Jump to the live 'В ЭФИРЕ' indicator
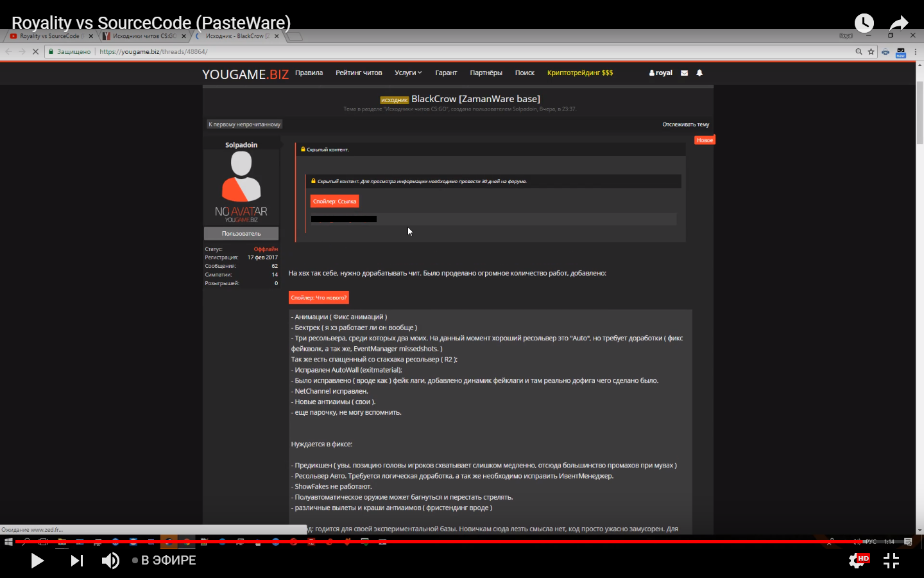Image resolution: width=924 pixels, height=578 pixels. [164, 561]
